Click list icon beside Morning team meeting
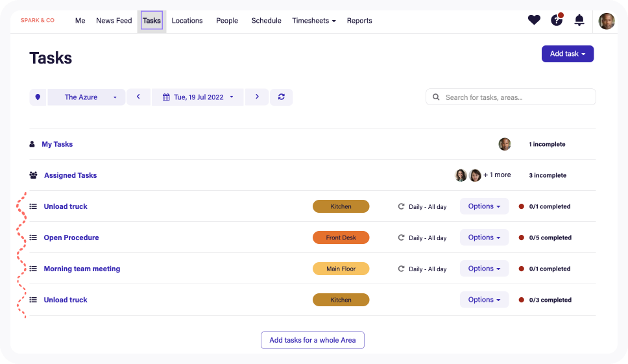 click(x=33, y=269)
